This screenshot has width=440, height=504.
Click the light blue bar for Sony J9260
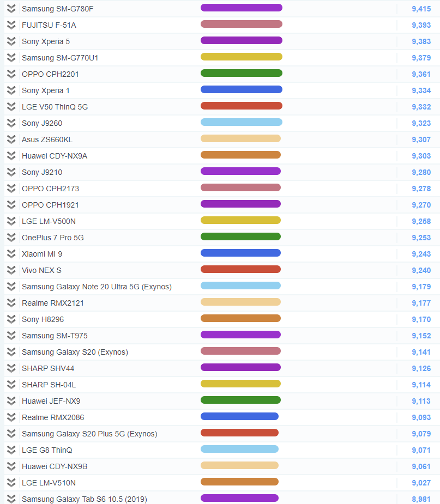242,122
